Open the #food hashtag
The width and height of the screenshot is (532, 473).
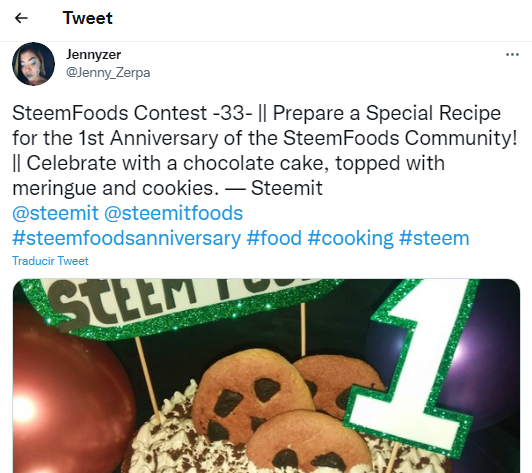pos(274,238)
